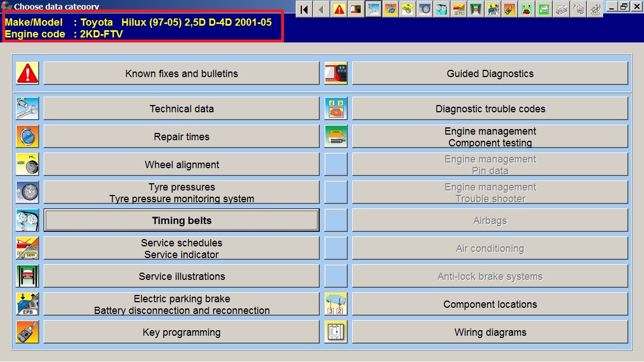
Task: Click the EPB parking brake icon
Action: [27, 304]
